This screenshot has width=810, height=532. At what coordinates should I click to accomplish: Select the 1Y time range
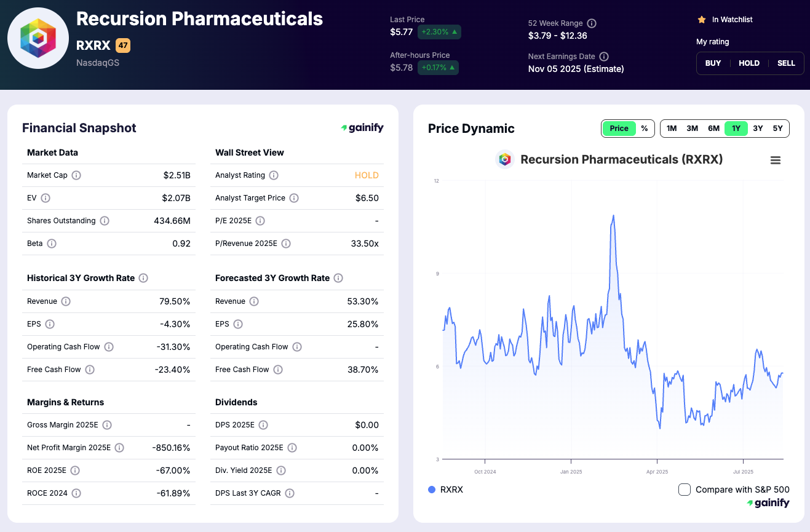click(736, 129)
